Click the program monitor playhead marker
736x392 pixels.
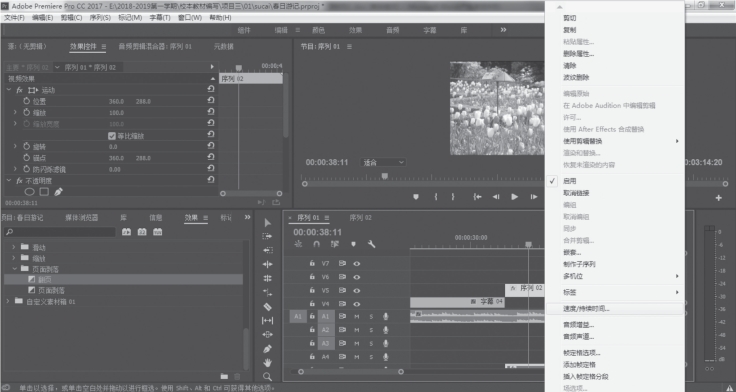click(385, 176)
